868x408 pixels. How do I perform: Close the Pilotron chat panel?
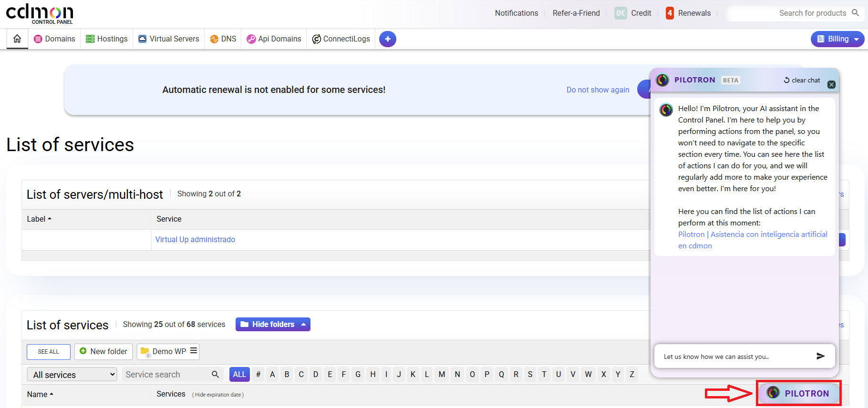pyautogui.click(x=831, y=84)
